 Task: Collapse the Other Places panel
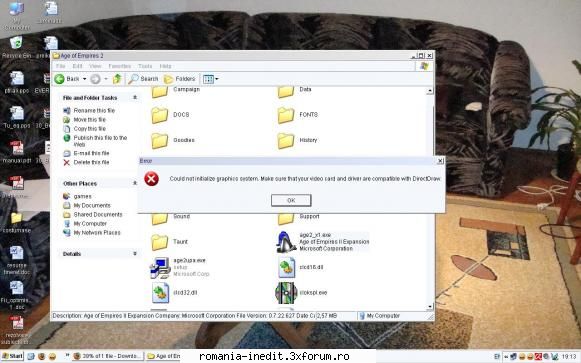tap(135, 183)
